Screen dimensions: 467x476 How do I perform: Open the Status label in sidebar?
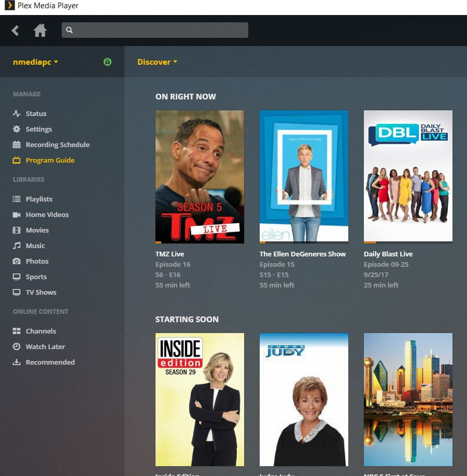36,113
